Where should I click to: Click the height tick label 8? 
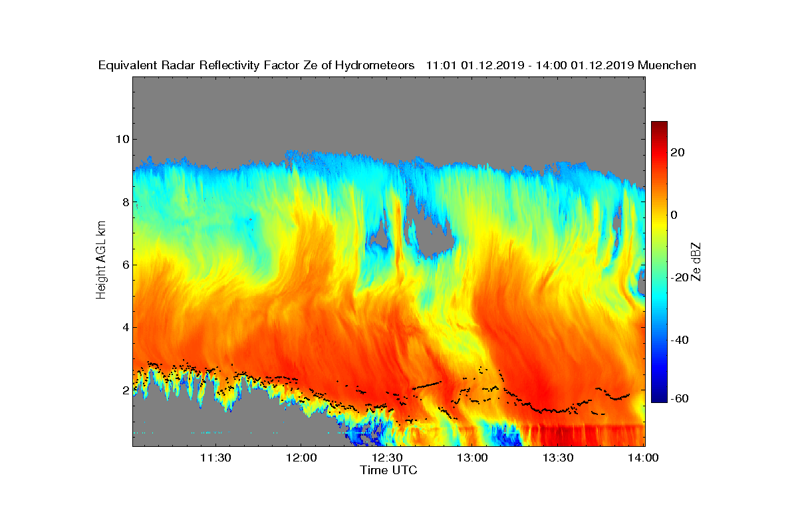click(124, 202)
